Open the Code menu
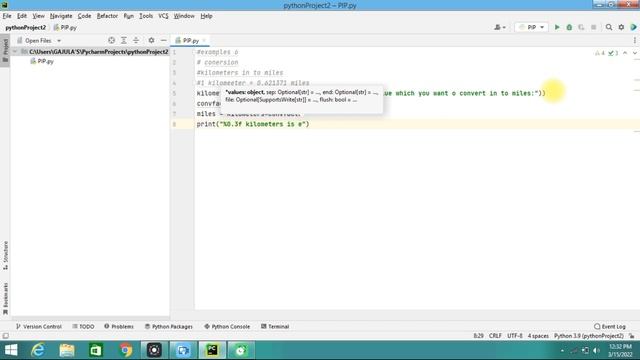The width and height of the screenshot is (640, 360). 84,16
